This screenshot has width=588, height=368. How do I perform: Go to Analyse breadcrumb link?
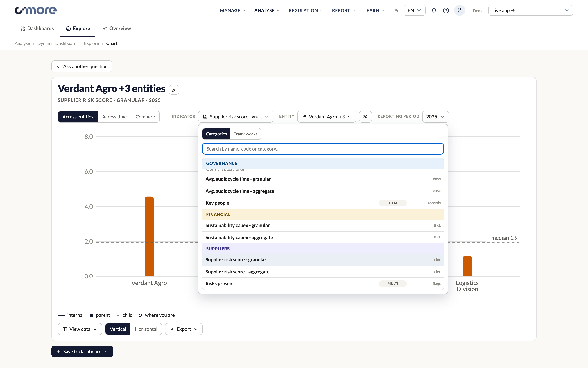(x=22, y=43)
